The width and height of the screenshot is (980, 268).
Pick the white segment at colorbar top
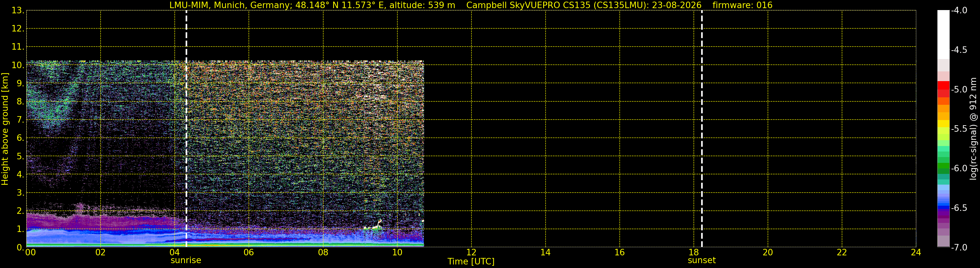(x=943, y=34)
